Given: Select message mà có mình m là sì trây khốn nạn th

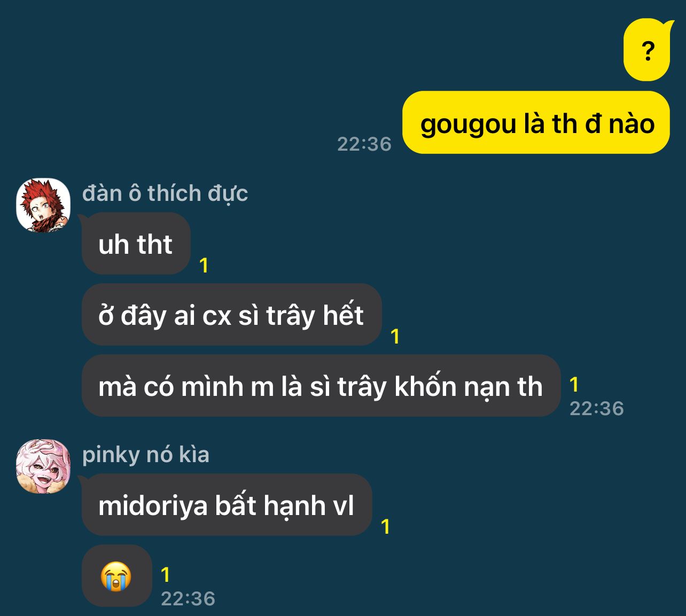Looking at the screenshot, I should (321, 386).
